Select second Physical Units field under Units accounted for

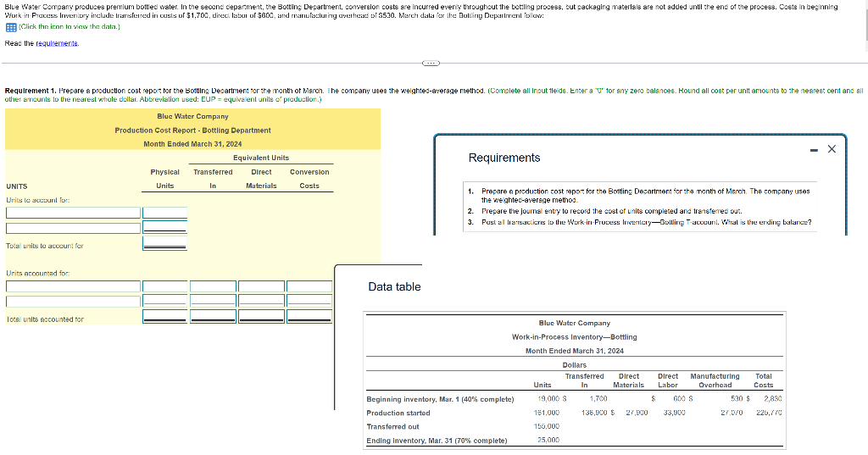(165, 301)
